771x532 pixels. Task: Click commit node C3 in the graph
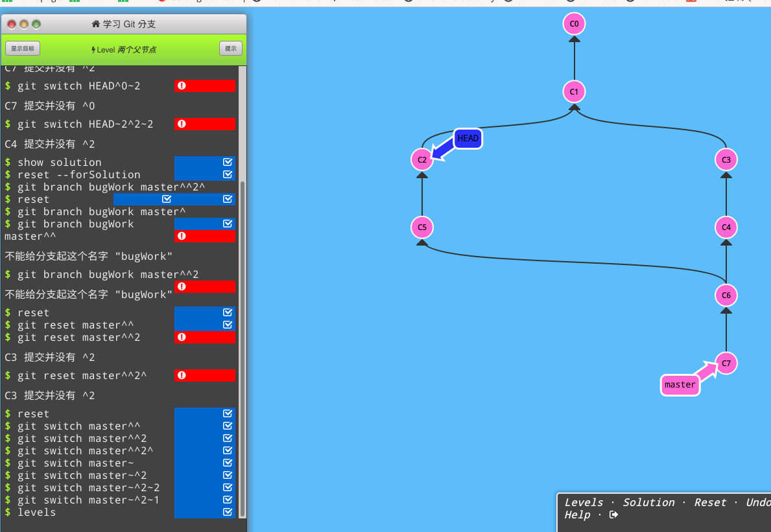726,159
